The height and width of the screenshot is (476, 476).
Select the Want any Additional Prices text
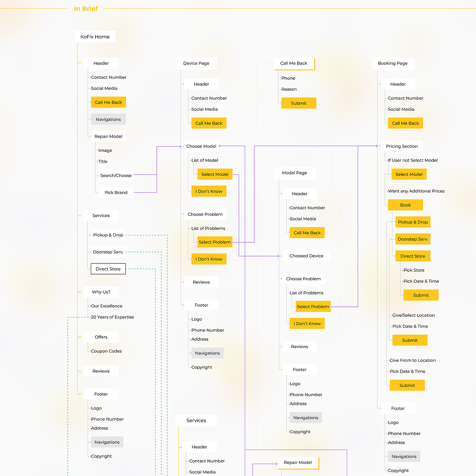pos(416,191)
